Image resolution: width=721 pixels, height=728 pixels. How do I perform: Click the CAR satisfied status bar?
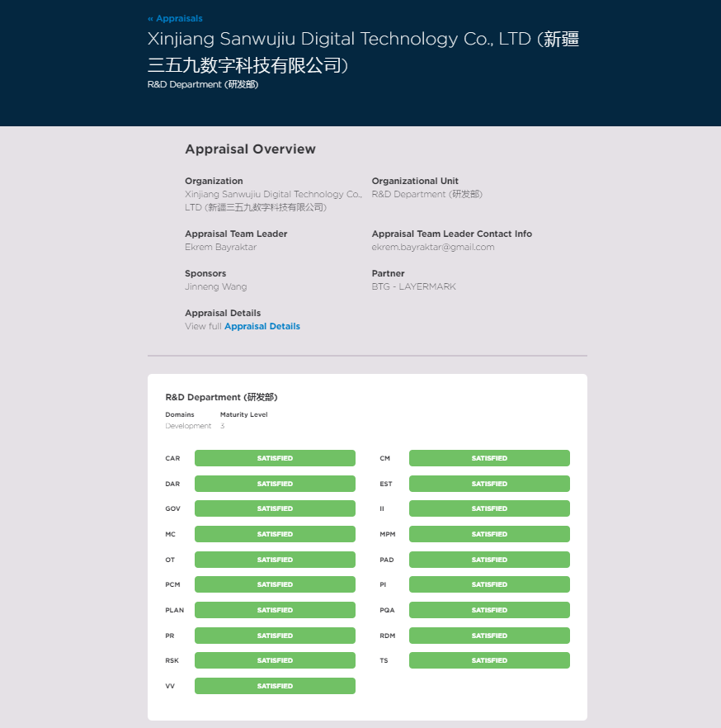point(275,458)
